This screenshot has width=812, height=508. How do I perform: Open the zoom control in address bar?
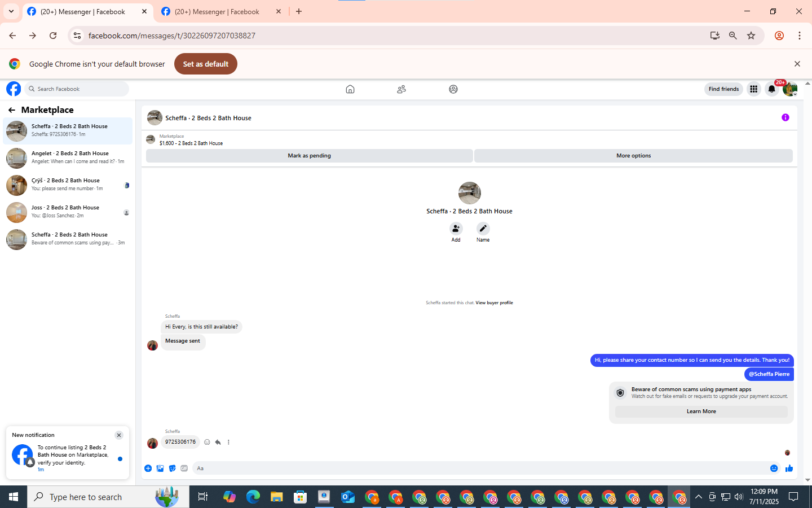[732, 36]
